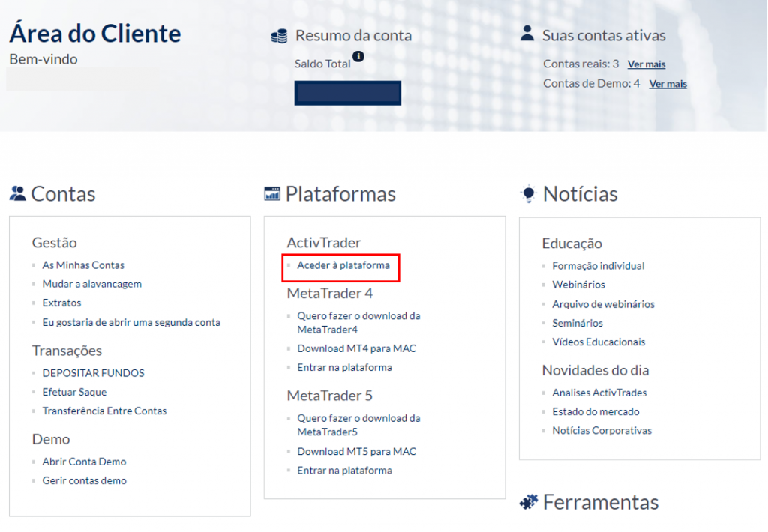Click the MetaTrader 5 subheading
Screen dimensions: 768x532
tap(330, 396)
